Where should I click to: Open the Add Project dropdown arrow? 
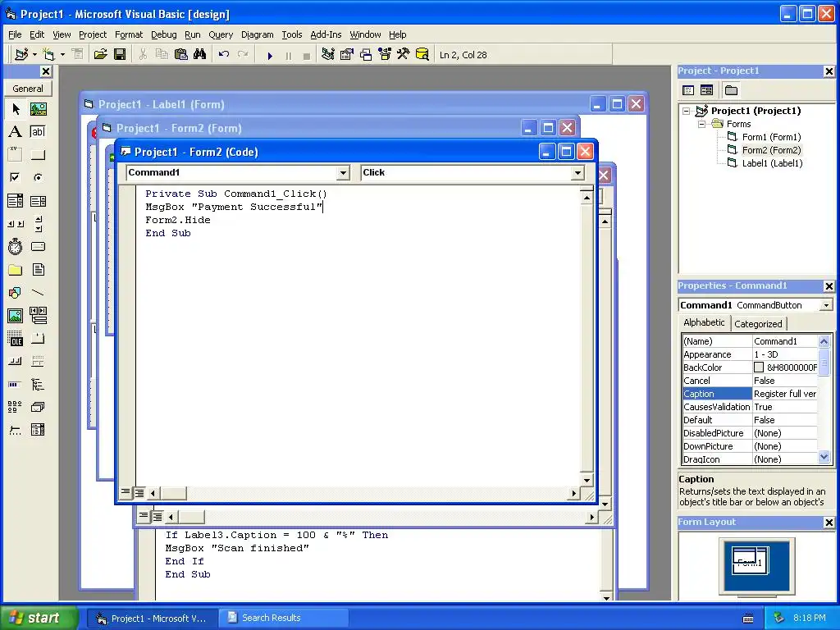(34, 54)
